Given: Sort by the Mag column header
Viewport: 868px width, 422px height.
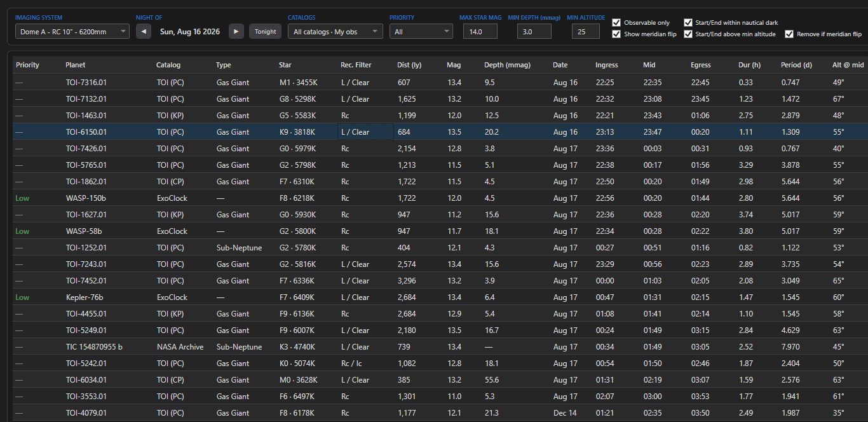Looking at the screenshot, I should 454,65.
